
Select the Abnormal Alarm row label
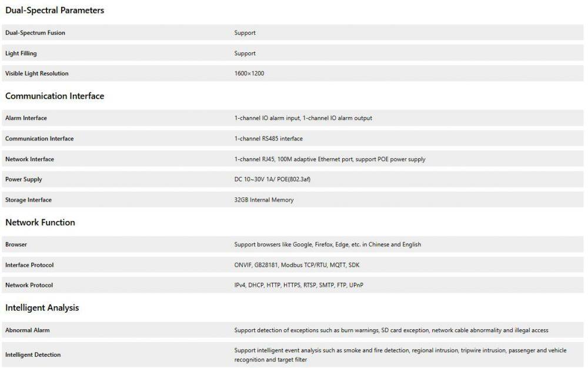tap(28, 330)
